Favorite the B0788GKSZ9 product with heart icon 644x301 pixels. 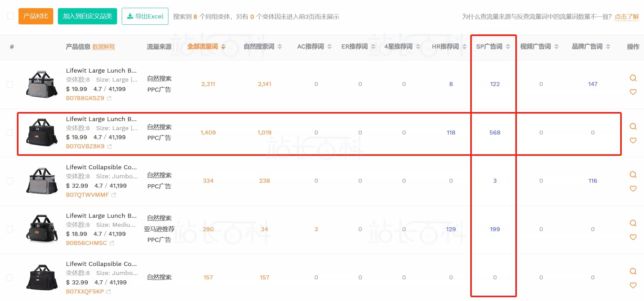tap(633, 92)
